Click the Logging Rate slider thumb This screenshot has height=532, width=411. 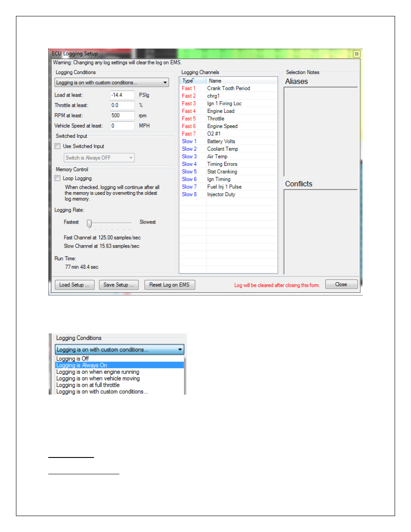(x=89, y=223)
